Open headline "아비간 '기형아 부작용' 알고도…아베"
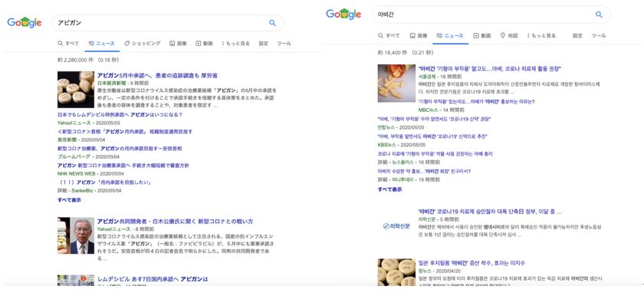Image resolution: width=644 pixels, height=296 pixels. [x=490, y=68]
